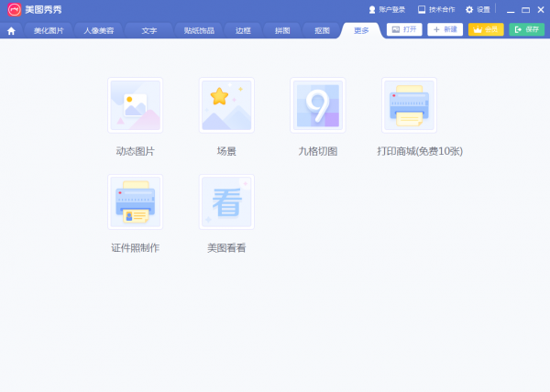Switch to the 美化图片 tab
This screenshot has width=550, height=392.
point(49,31)
